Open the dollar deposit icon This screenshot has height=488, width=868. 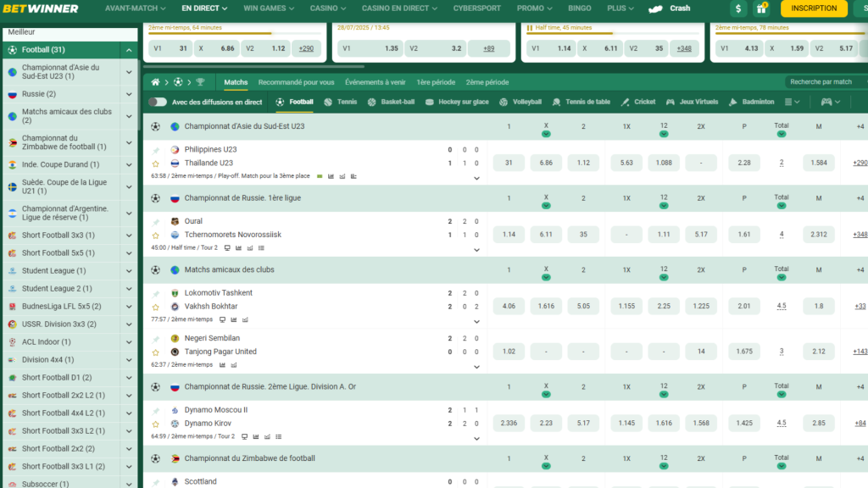738,8
